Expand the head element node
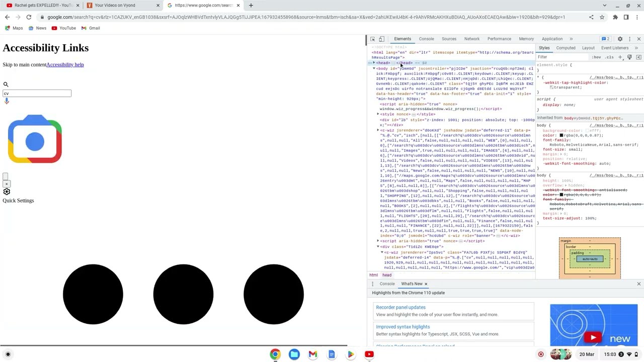This screenshot has height=362, width=644. click(374, 63)
